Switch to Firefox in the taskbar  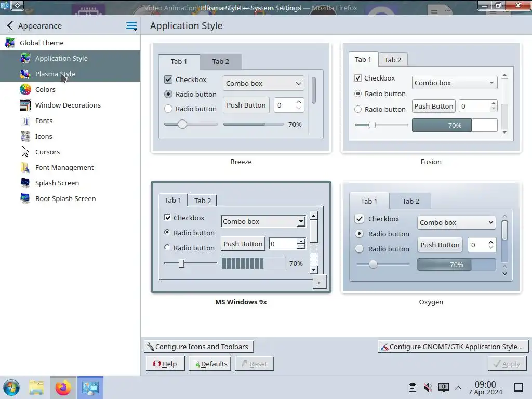63,388
